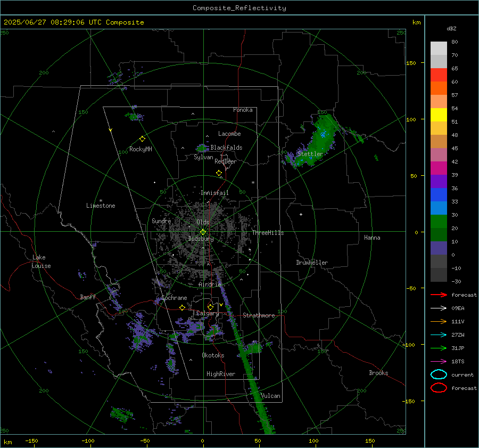Click the RedDeer city label
The height and width of the screenshot is (448, 479).
(x=226, y=161)
